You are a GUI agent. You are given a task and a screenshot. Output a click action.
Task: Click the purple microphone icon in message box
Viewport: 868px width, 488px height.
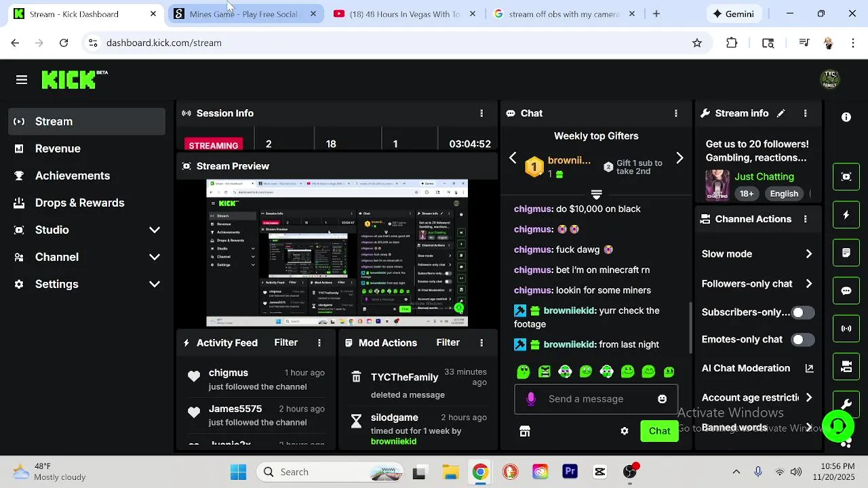(531, 399)
